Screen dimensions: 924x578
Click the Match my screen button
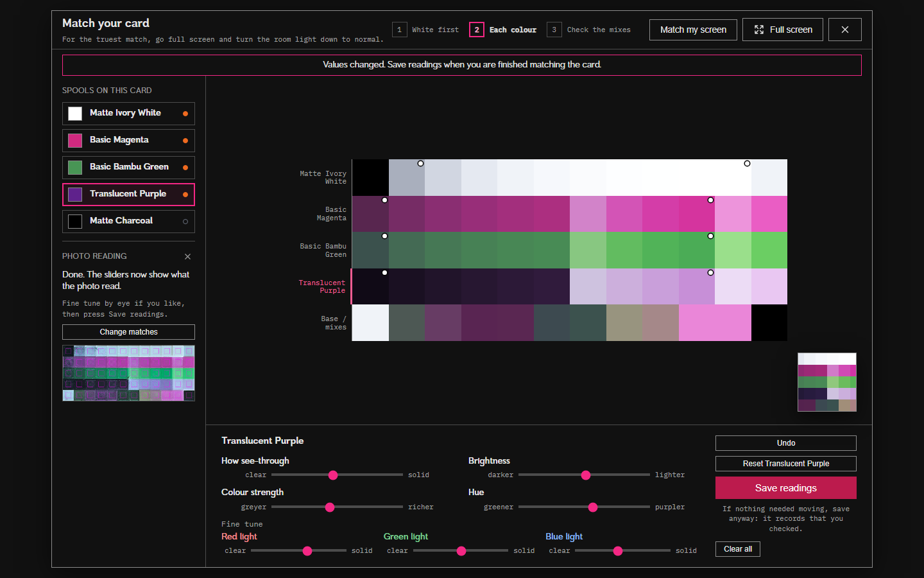coord(693,30)
